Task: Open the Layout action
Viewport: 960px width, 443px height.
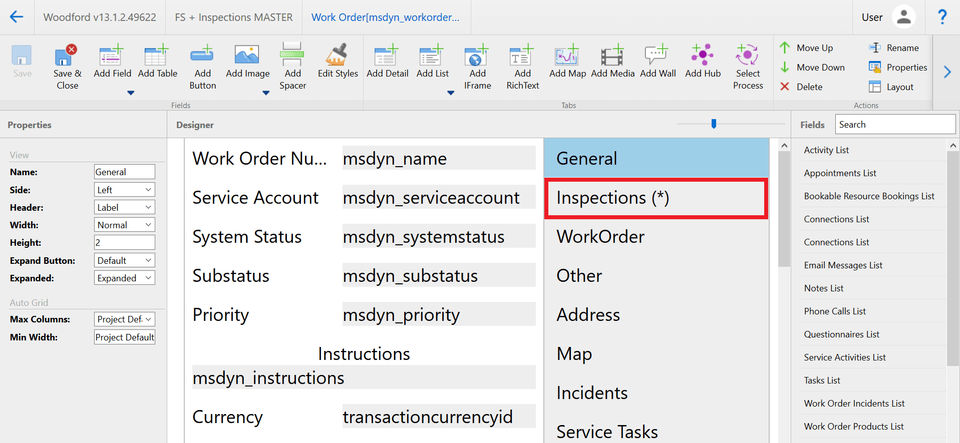Action: [891, 87]
